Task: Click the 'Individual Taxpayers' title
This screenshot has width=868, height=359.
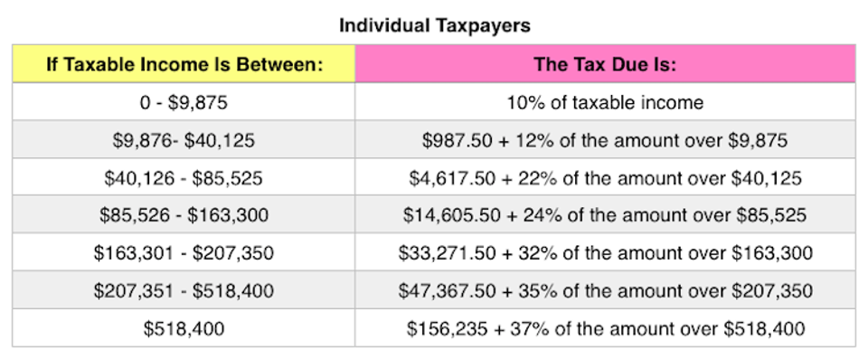Action: [x=435, y=26]
